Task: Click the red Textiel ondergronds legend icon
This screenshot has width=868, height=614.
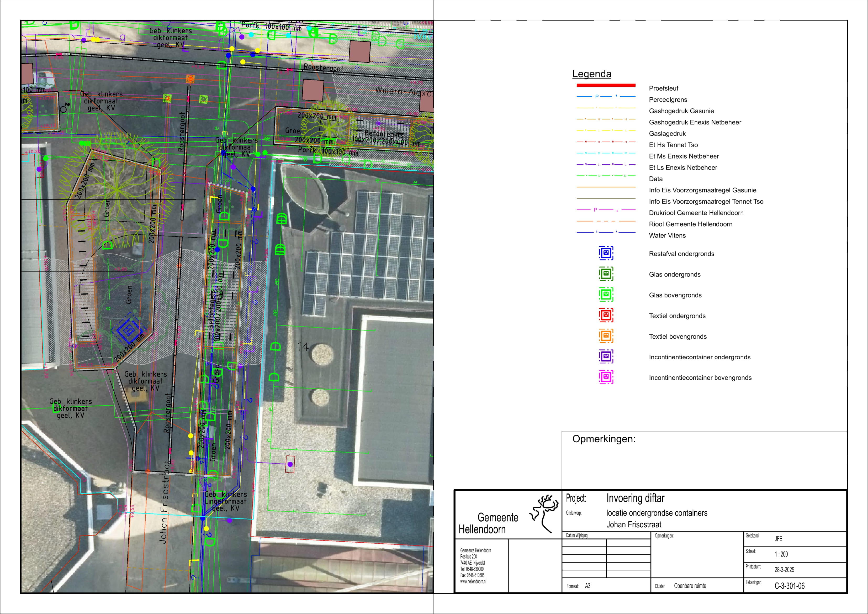Action: point(606,315)
